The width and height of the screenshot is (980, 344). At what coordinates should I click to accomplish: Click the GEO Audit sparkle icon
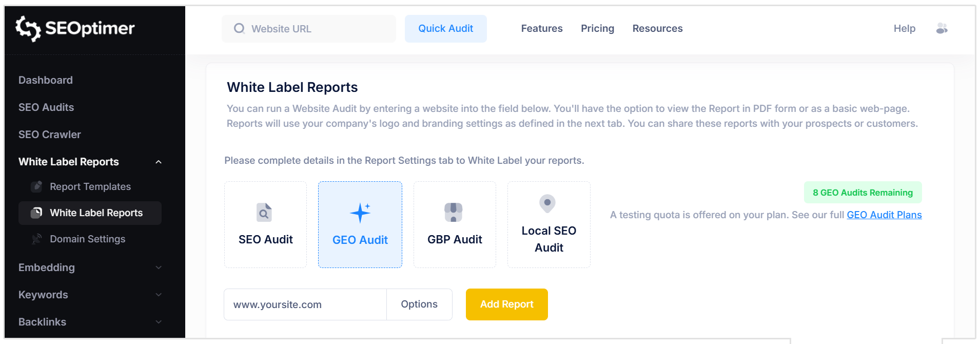click(360, 213)
